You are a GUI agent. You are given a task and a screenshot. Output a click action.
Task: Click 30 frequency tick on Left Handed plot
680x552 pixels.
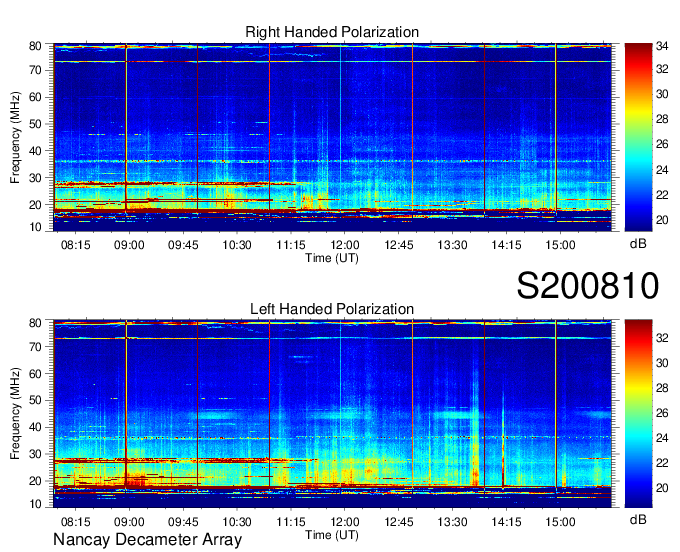click(x=35, y=454)
